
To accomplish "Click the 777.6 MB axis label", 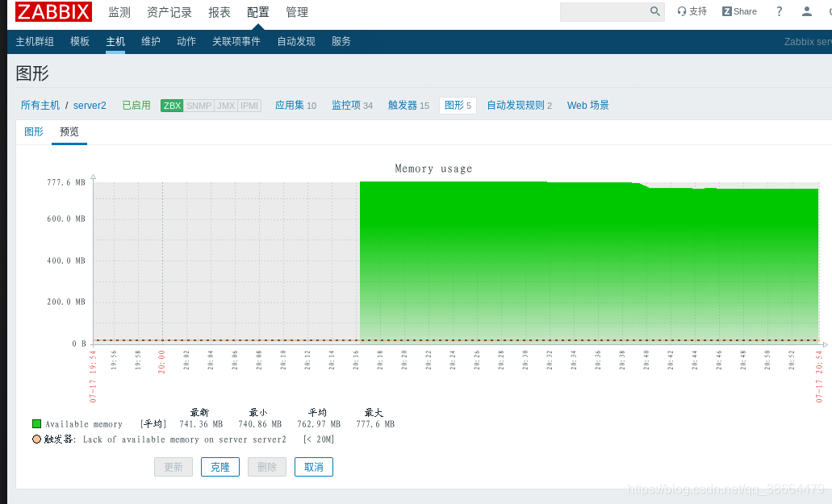I will (66, 182).
